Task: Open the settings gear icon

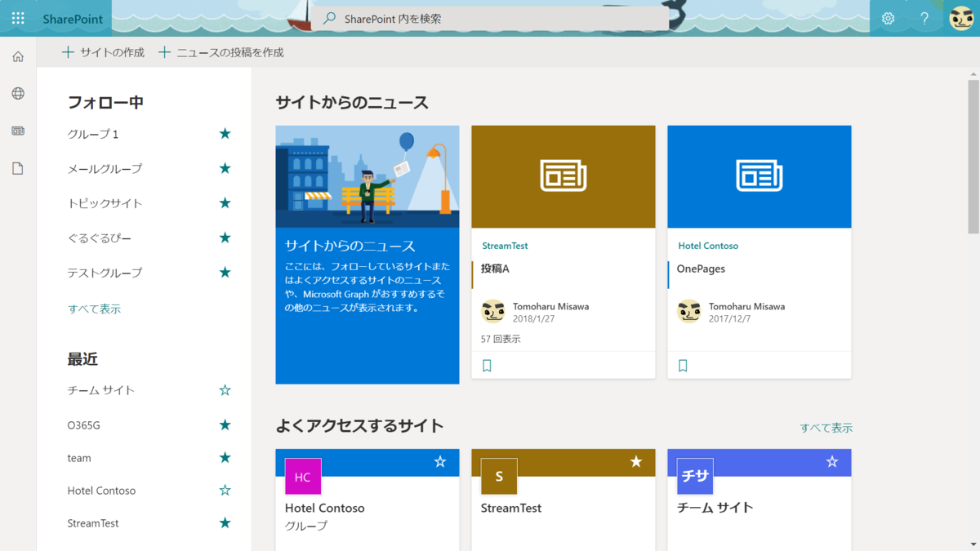Action: click(x=888, y=18)
